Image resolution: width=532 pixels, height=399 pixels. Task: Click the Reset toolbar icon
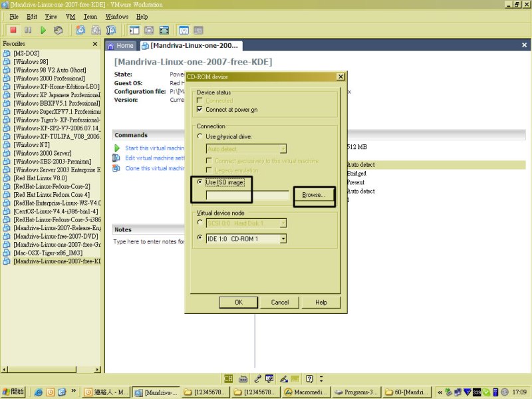[58, 30]
